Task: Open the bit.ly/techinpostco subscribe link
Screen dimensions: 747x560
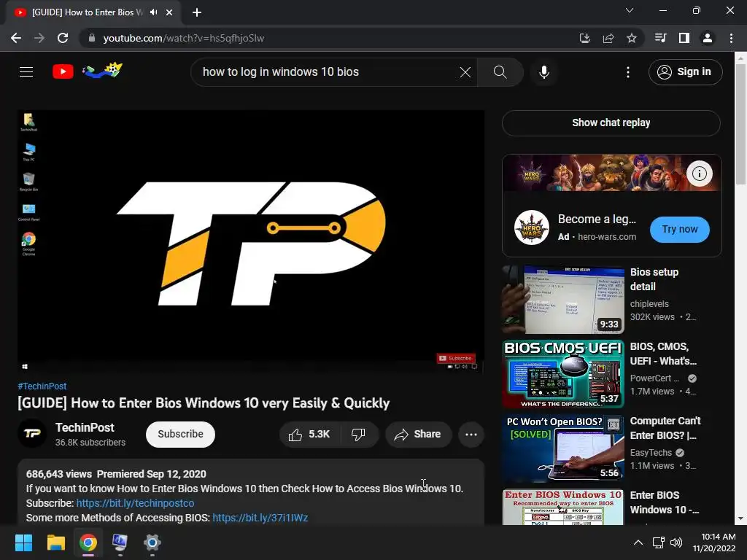Action: tap(135, 503)
